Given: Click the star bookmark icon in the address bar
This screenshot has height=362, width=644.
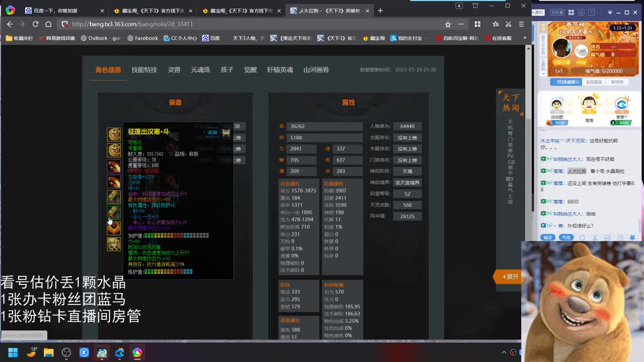Looking at the screenshot, I should pyautogui.click(x=447, y=24).
